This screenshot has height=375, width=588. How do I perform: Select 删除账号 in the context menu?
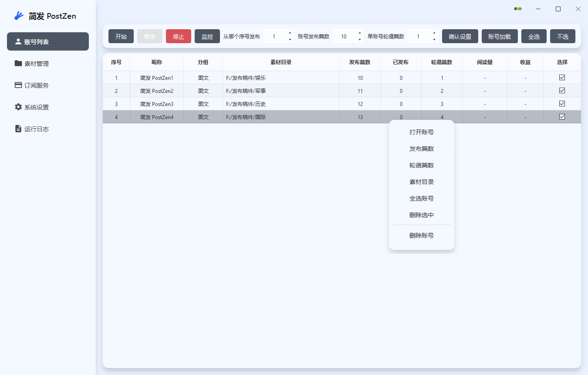[421, 235]
